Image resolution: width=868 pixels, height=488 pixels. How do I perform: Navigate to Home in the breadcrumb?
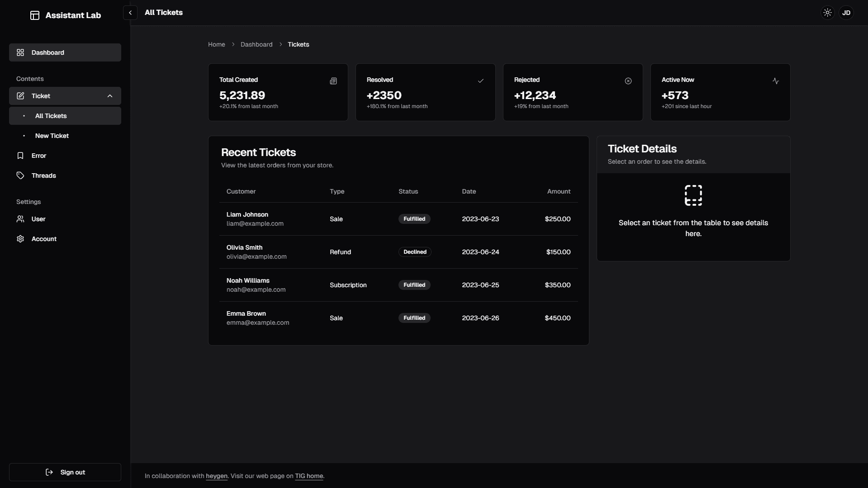point(216,44)
